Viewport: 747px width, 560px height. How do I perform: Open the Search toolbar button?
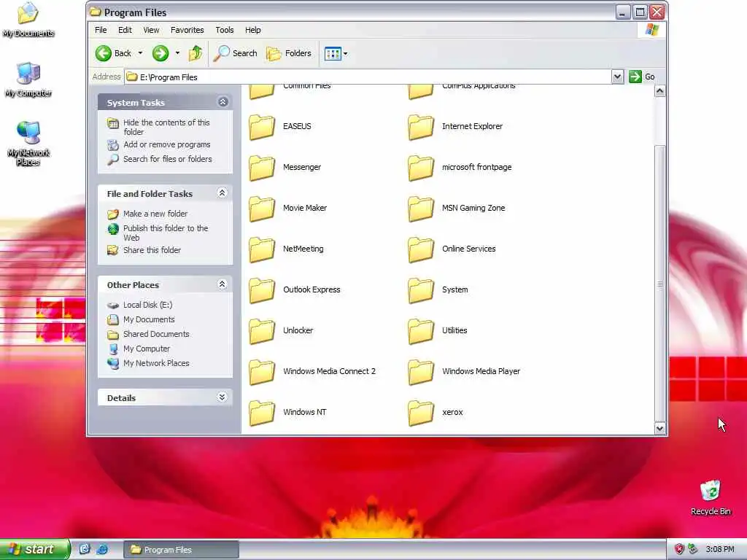236,53
